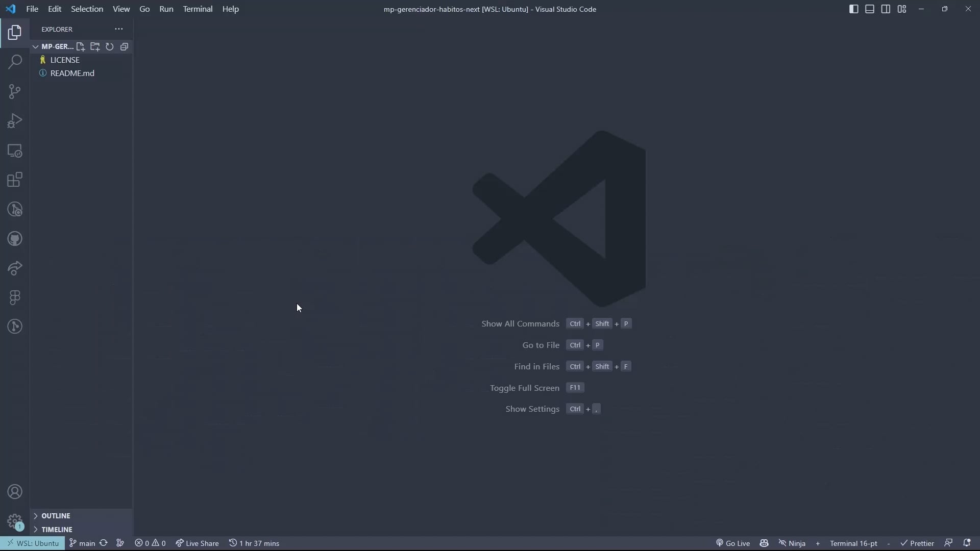Show errors and warnings count
This screenshot has width=980, height=551.
(150, 543)
